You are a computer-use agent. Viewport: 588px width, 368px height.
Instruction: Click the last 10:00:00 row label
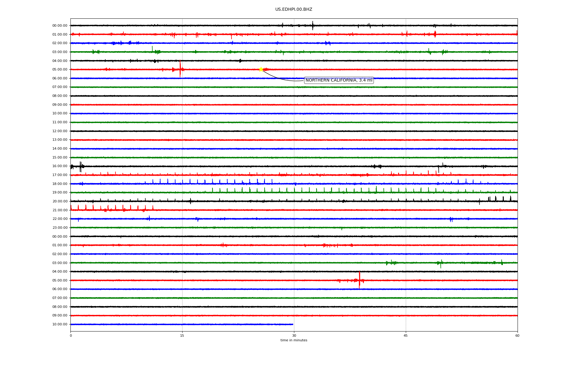coord(60,324)
